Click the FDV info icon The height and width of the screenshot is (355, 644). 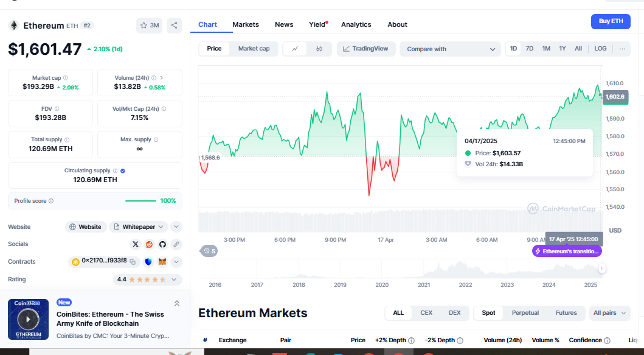click(57, 109)
